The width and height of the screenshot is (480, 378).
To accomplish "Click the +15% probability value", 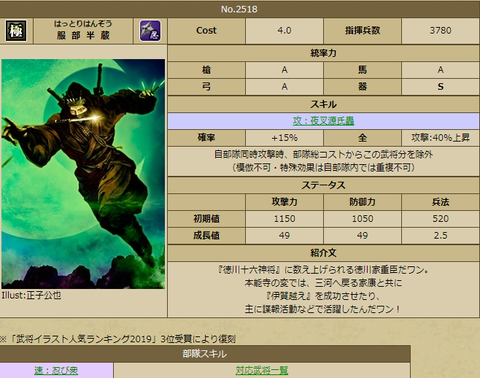I will [x=284, y=138].
